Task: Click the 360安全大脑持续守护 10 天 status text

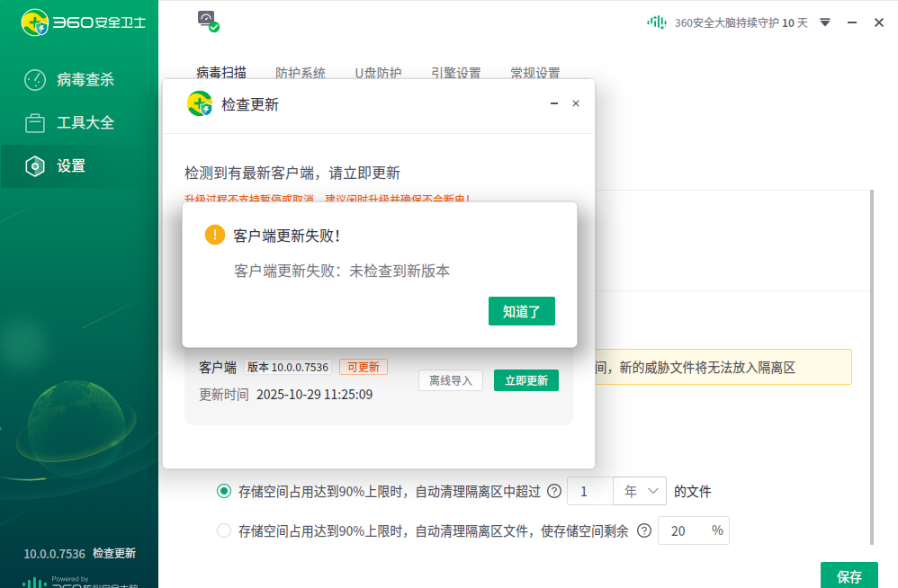Action: pos(741,22)
